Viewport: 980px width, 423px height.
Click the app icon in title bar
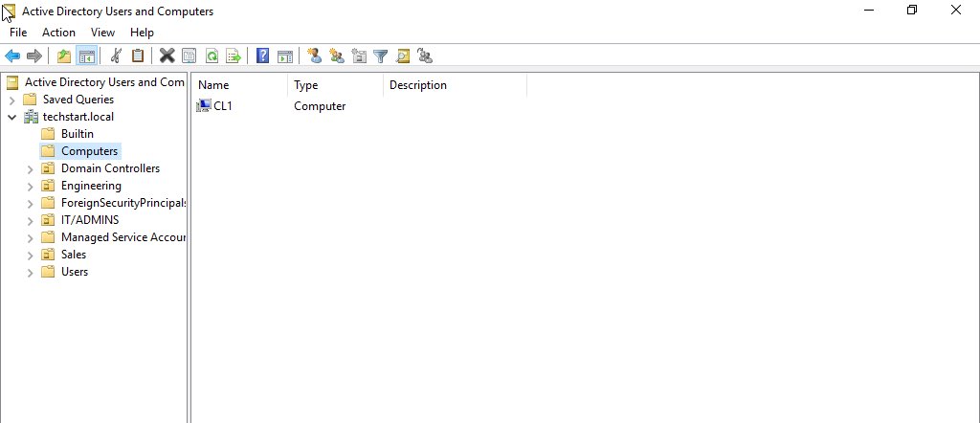click(10, 11)
